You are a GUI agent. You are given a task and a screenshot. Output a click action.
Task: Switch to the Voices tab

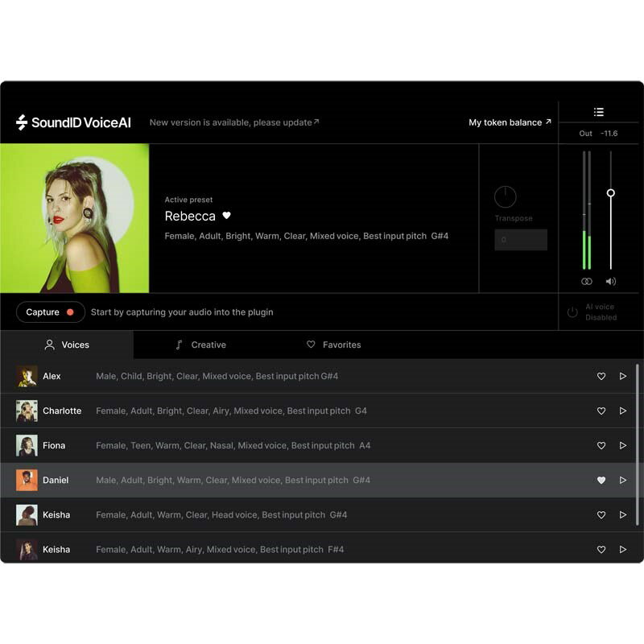coord(67,345)
